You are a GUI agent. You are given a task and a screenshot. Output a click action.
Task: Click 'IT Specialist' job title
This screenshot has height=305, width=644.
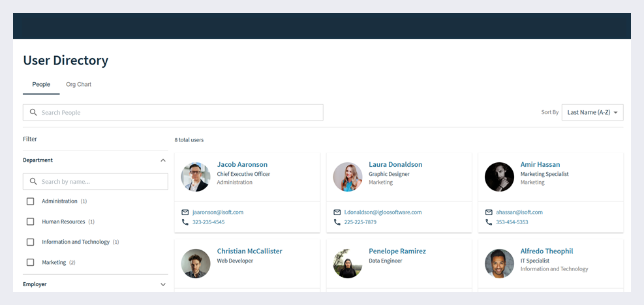point(535,261)
